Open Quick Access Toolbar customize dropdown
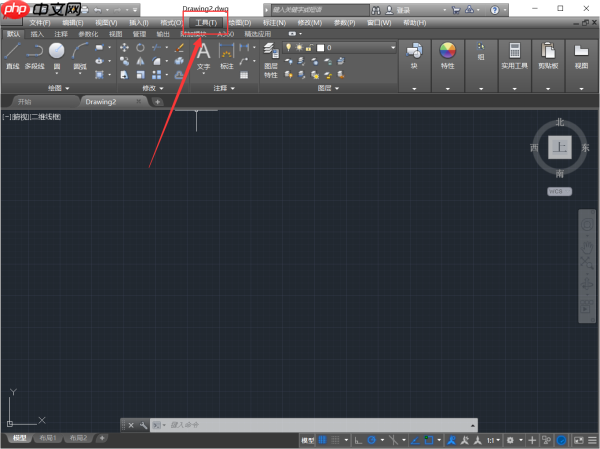This screenshot has width=600, height=449. click(x=135, y=10)
